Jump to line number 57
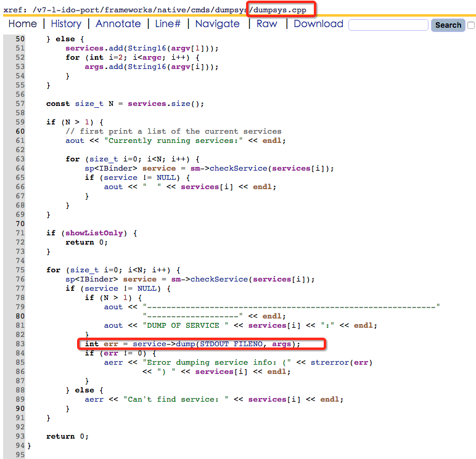Screen dimensions: 476x459 tap(20, 104)
